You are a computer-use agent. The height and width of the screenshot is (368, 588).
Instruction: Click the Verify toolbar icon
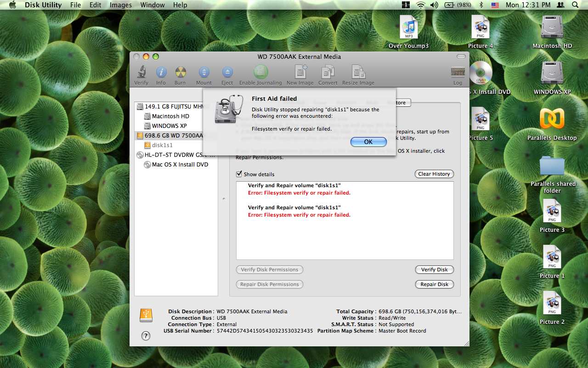(141, 75)
